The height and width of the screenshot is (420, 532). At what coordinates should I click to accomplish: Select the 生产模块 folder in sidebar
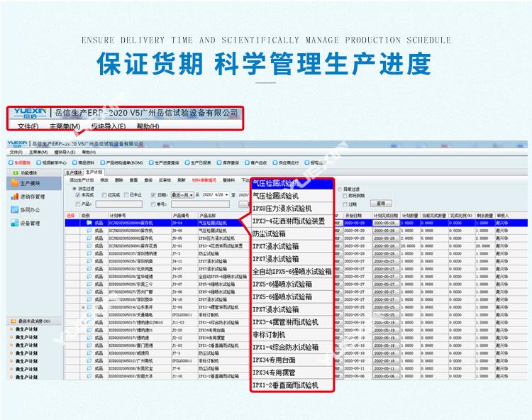coord(15,183)
